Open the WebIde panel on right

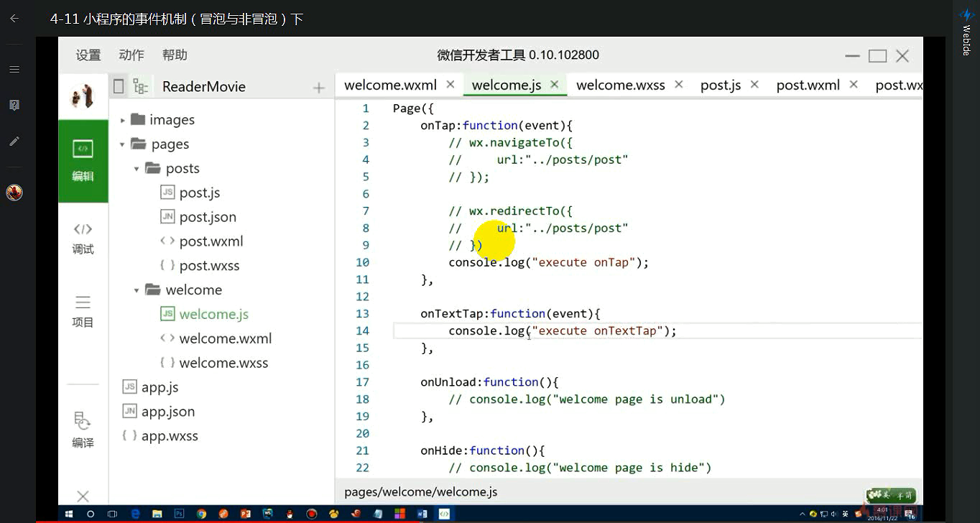[x=966, y=32]
